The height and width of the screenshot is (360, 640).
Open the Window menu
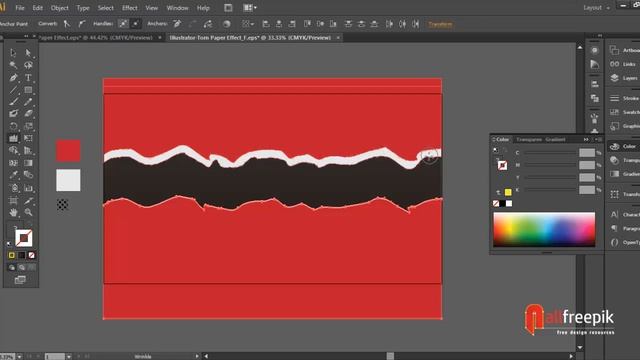tap(177, 8)
